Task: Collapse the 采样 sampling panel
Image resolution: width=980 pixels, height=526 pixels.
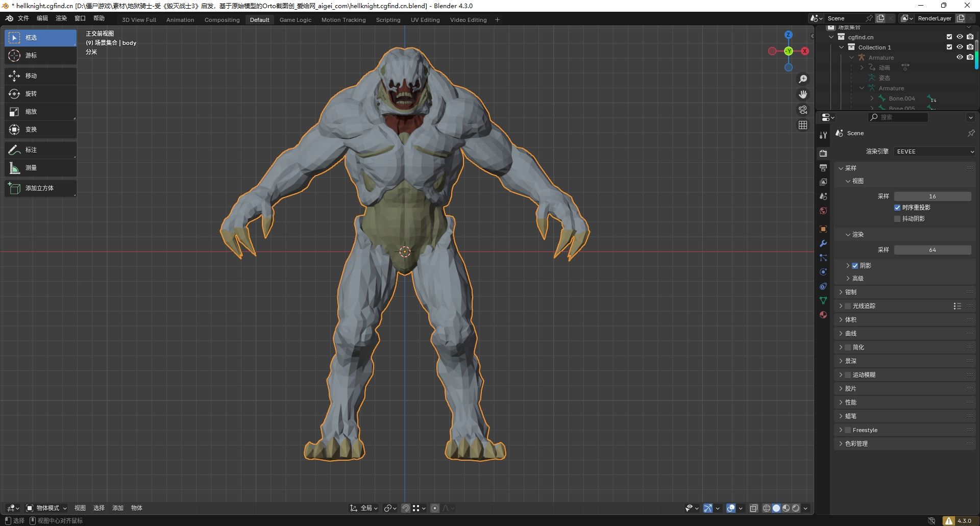Action: [x=841, y=168]
